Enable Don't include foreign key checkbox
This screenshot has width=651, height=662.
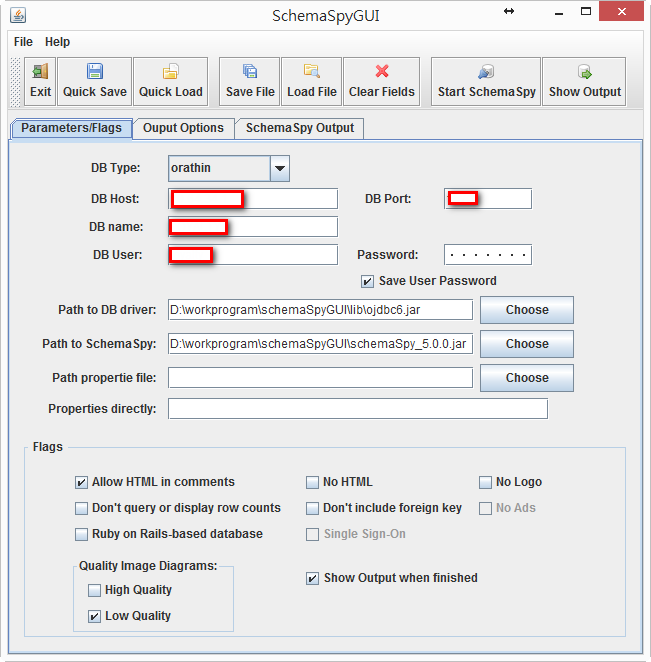[x=312, y=508]
